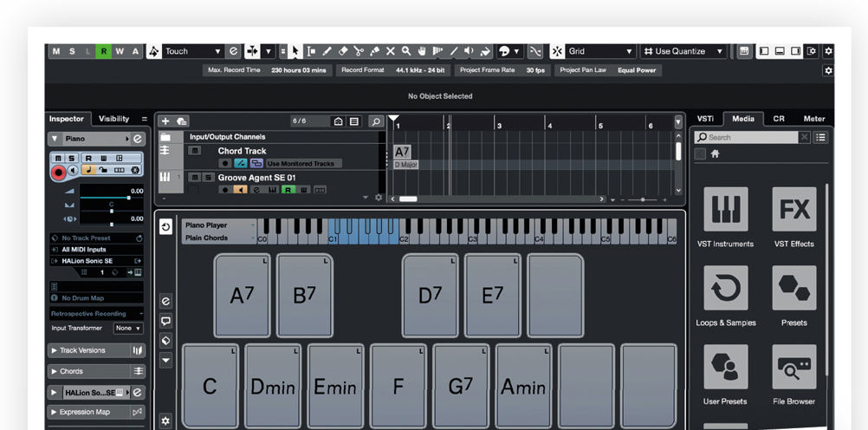
Task: Select the Mute X tool
Action: coord(391,51)
